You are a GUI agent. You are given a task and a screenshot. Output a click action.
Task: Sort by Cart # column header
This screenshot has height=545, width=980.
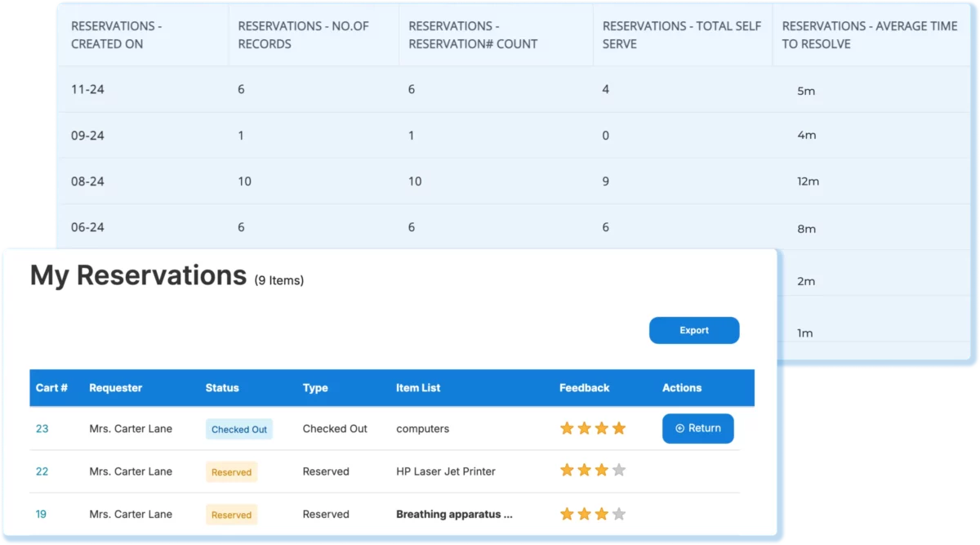tap(51, 388)
